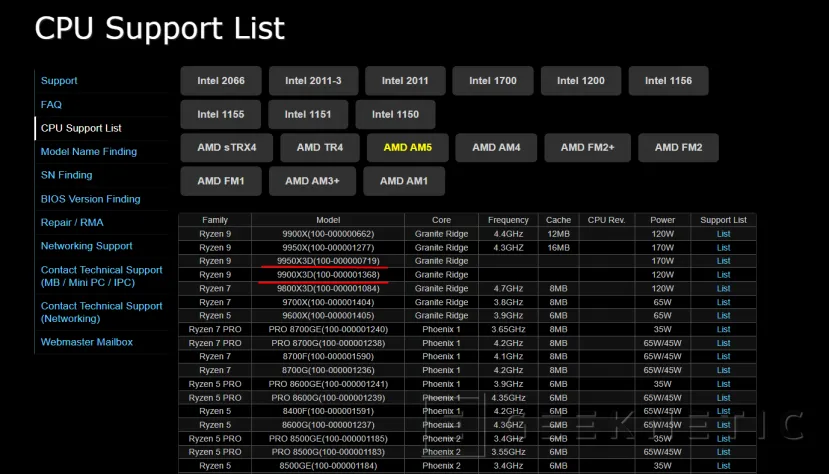Pick the AMD AM1 socket button

click(404, 181)
